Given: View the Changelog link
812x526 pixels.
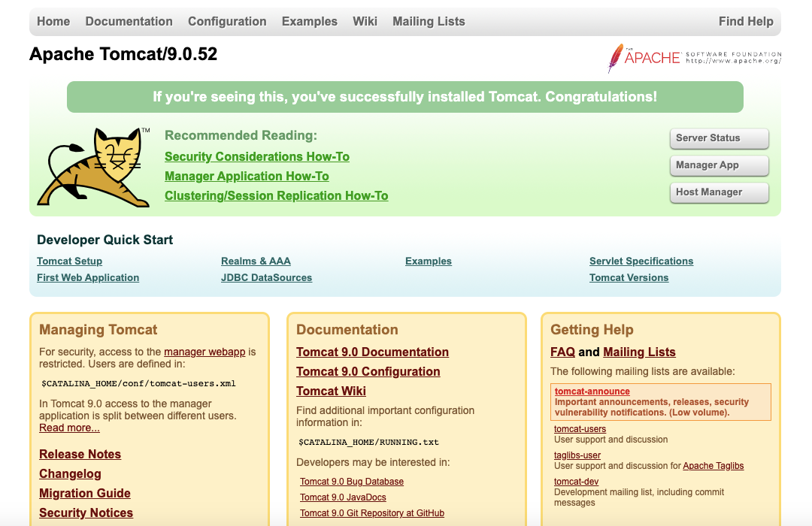Looking at the screenshot, I should [71, 473].
